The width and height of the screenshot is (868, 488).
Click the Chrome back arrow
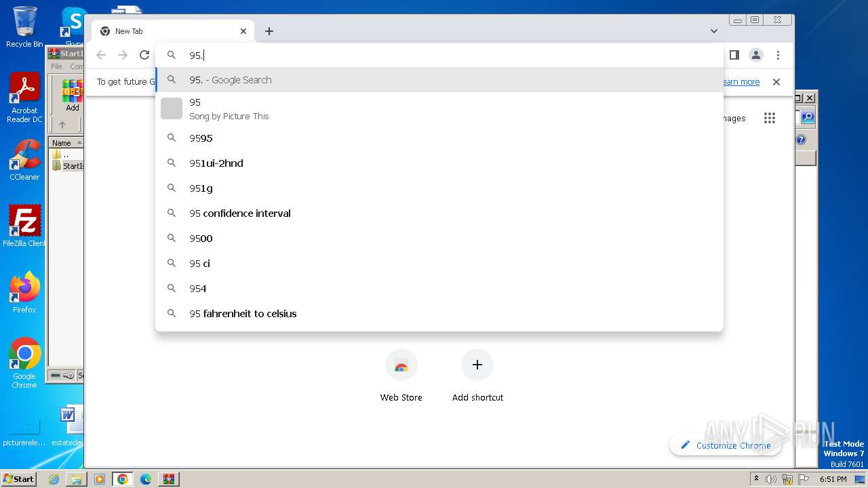[x=101, y=55]
